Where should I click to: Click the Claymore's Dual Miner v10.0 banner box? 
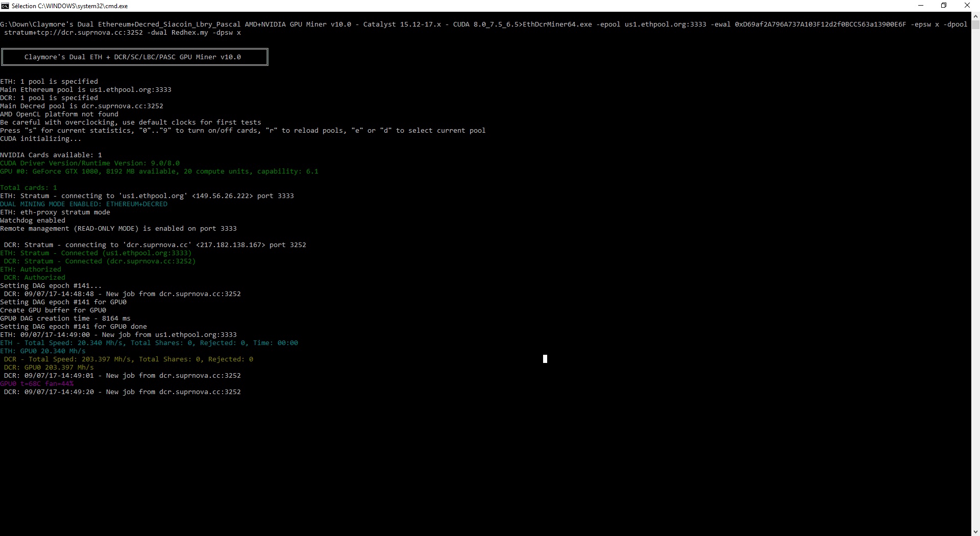(x=135, y=57)
